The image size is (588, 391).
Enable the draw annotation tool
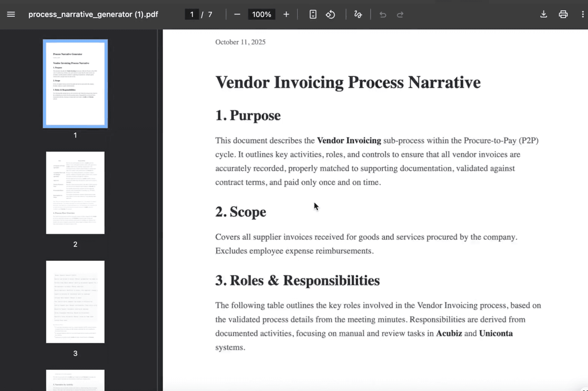(x=358, y=15)
